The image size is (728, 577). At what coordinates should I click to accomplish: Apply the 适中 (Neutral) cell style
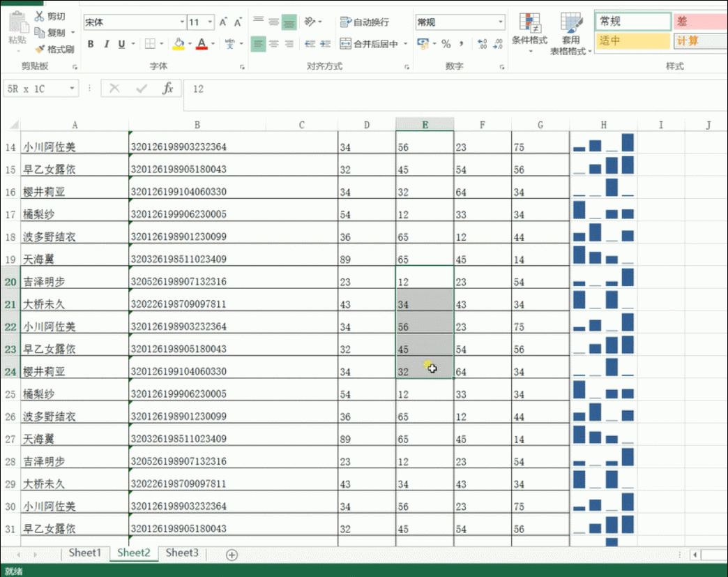pyautogui.click(x=632, y=40)
